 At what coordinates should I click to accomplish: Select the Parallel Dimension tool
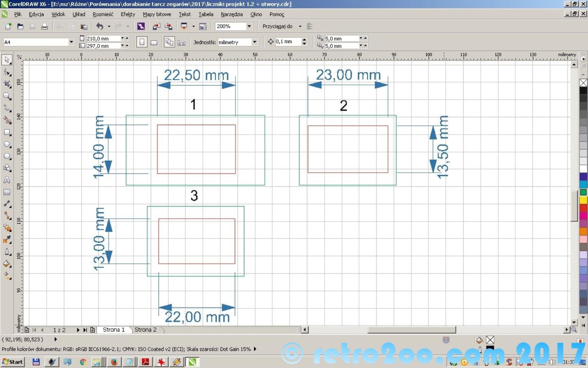(x=7, y=204)
